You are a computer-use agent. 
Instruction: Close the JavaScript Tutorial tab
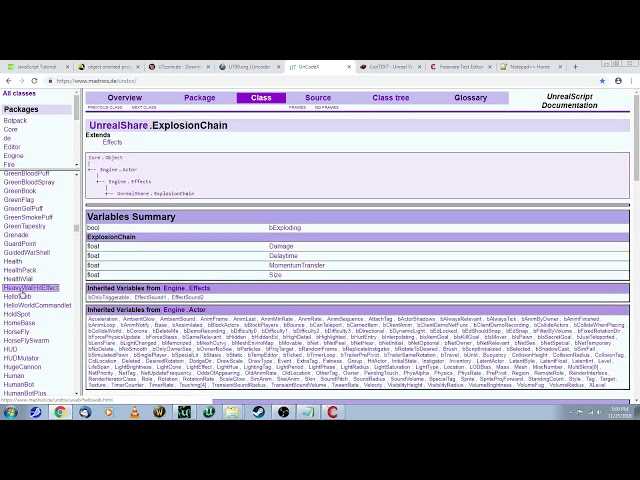[x=67, y=67]
